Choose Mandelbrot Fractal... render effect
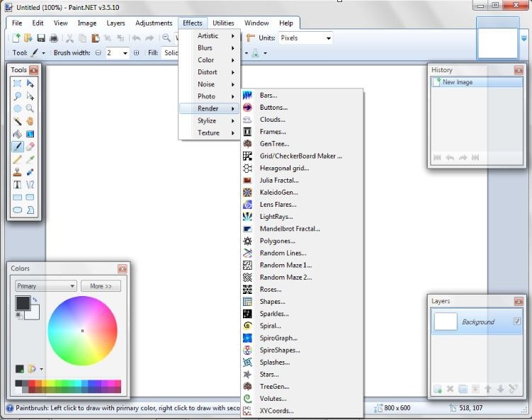532x420 pixels. pyautogui.click(x=302, y=229)
